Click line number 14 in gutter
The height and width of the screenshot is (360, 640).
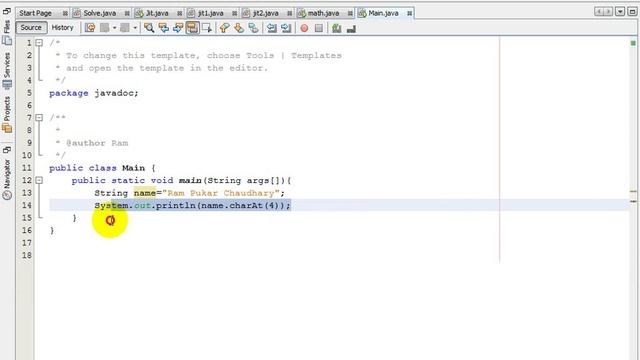click(27, 205)
